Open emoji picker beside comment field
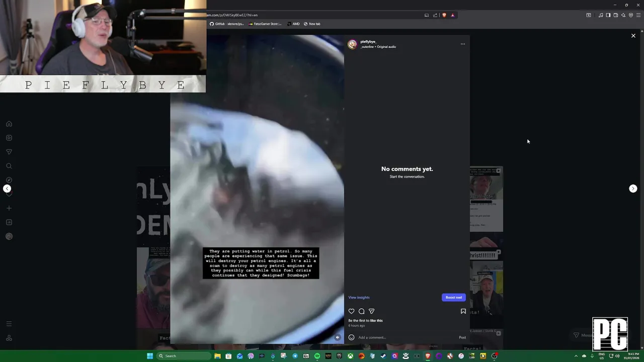This screenshot has height=362, width=644. pos(351,337)
